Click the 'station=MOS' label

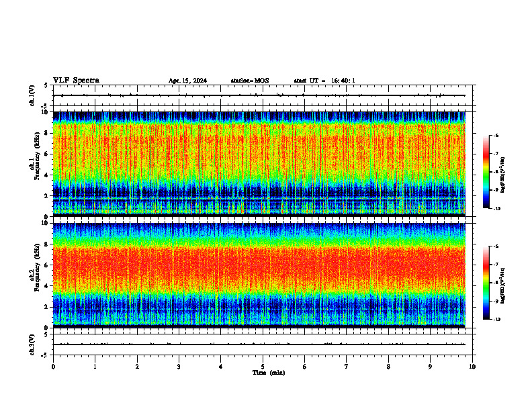[250, 81]
